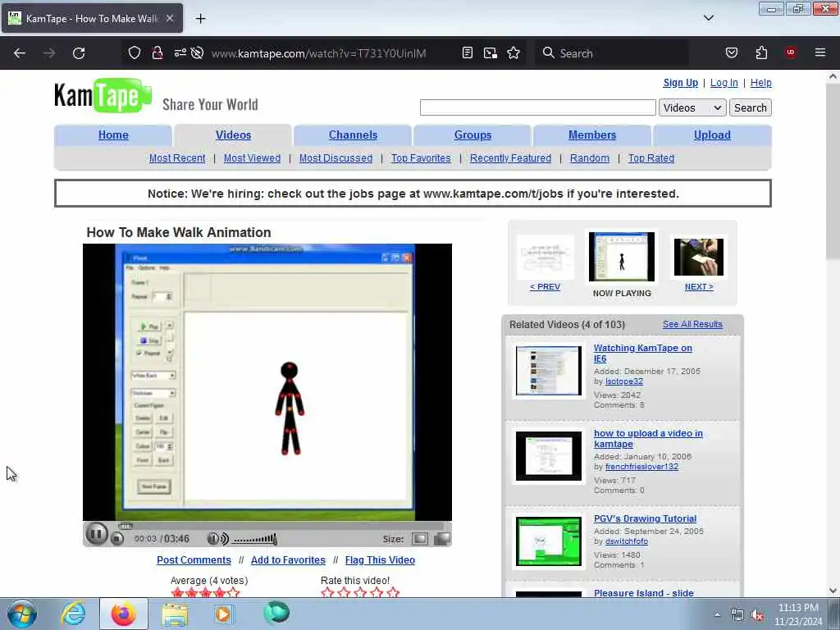Reload the page with the refresh icon
840x630 pixels.
click(79, 53)
